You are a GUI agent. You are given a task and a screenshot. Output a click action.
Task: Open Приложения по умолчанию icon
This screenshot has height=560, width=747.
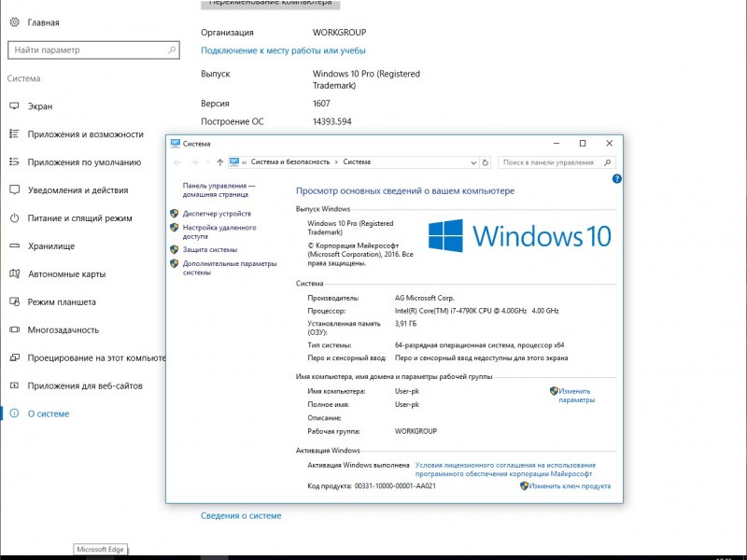(x=15, y=161)
